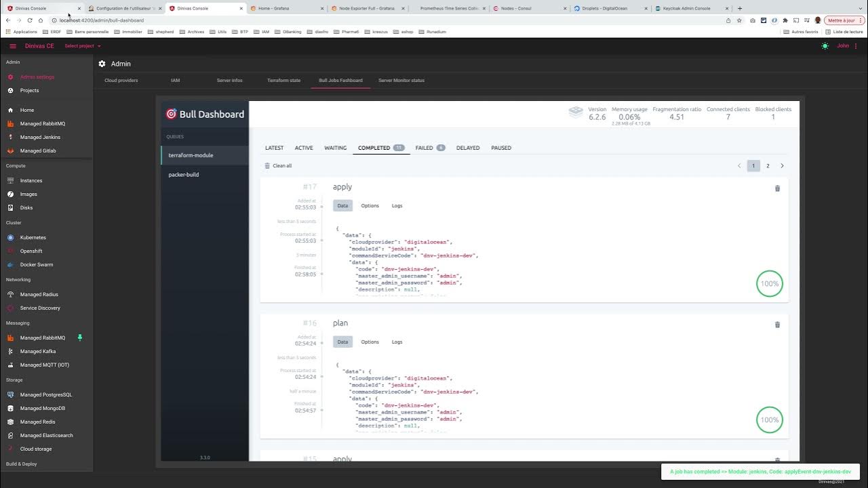
Task: Click the Managed PostgreSQL icon
Action: tap(11, 394)
